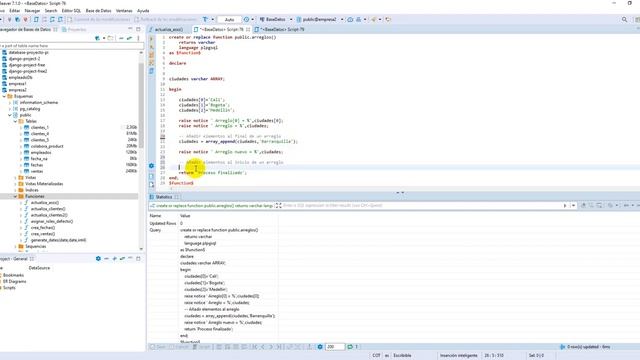Click the result filter expression field
640x360 pixels.
click(422, 206)
